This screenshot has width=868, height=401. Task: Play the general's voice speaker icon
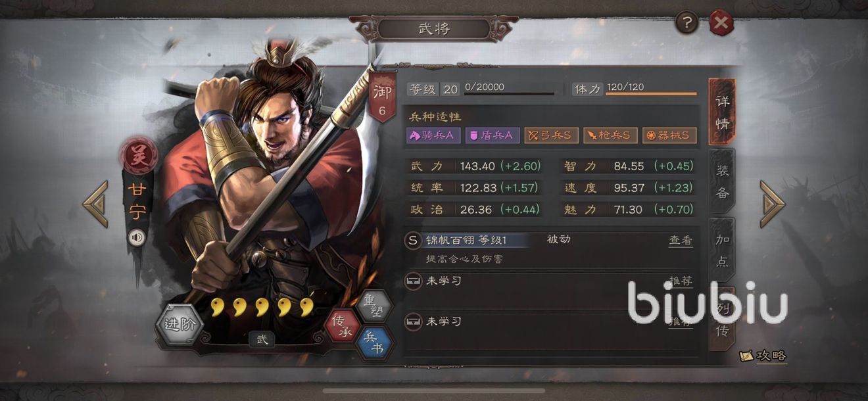pyautogui.click(x=137, y=237)
